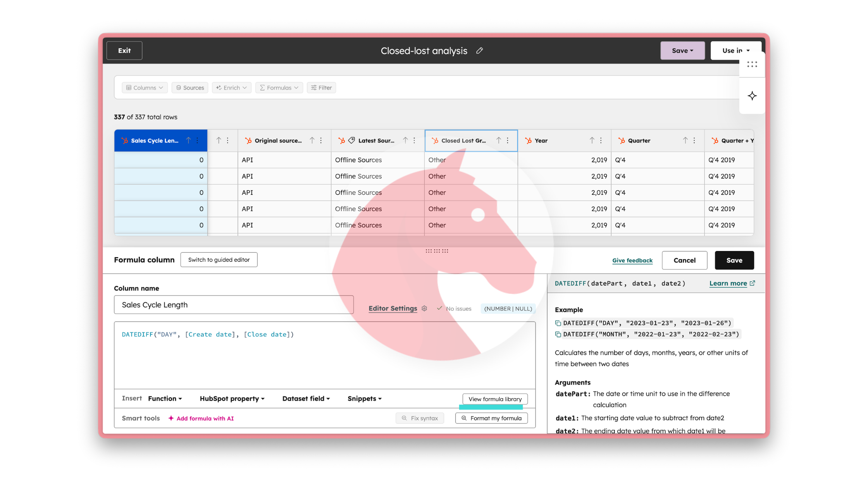Click the pencil edit icon beside the title
The height and width of the screenshot is (488, 868).
(479, 51)
